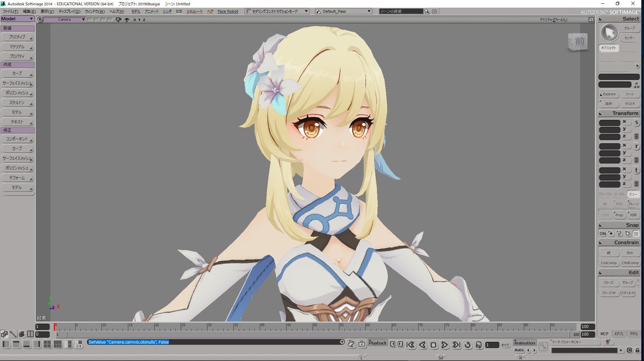Viewport: 644px width, 361px height.
Task: Click the Face Robot button
Action: pos(228,11)
